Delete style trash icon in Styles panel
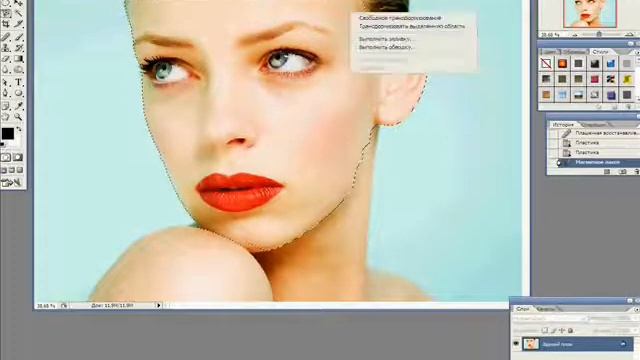 click(x=629, y=107)
